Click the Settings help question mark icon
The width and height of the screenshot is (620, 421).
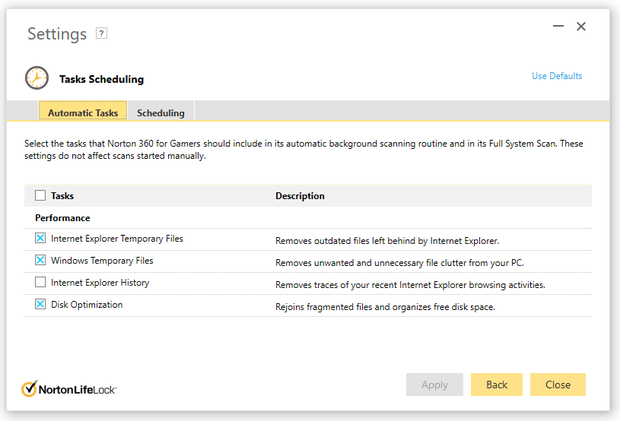[x=101, y=33]
